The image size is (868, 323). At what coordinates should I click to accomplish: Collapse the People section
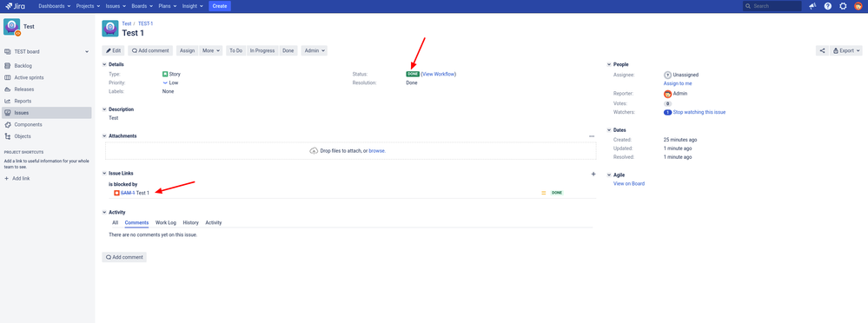tap(609, 65)
